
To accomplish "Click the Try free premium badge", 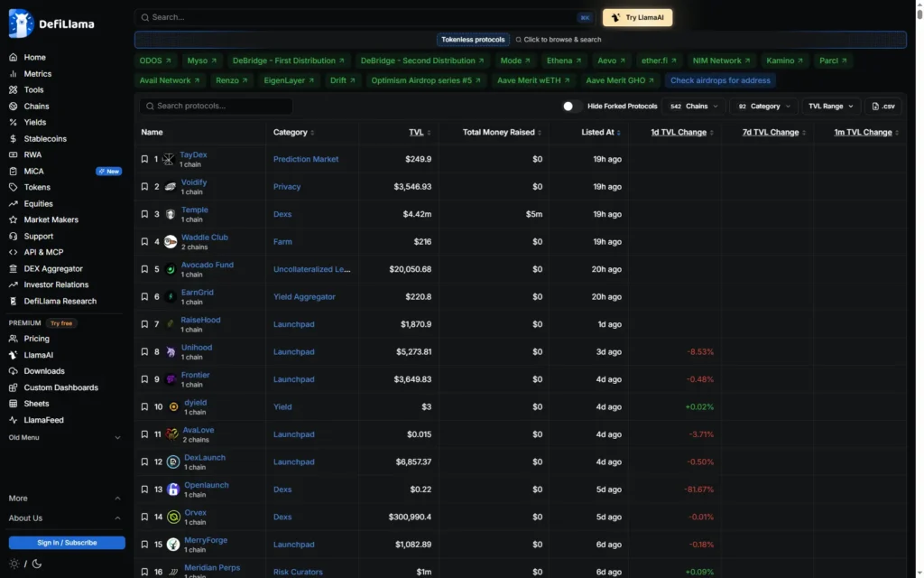I will [x=61, y=323].
